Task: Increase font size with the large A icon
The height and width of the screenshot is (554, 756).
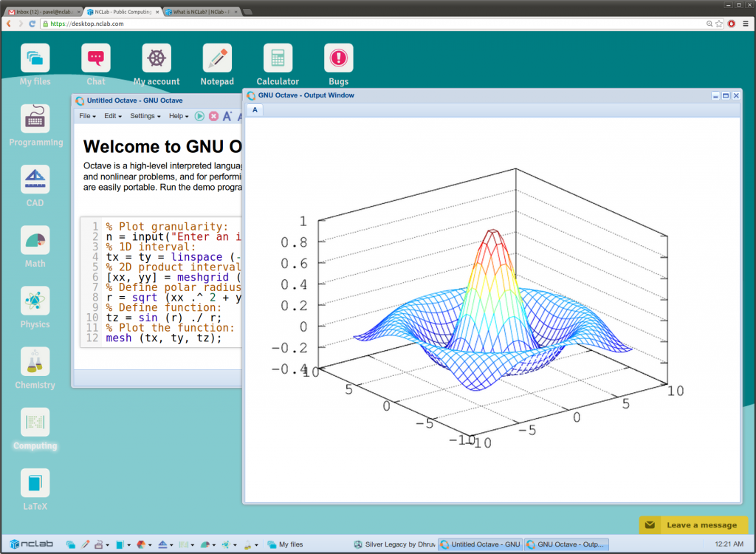Action: [x=227, y=116]
